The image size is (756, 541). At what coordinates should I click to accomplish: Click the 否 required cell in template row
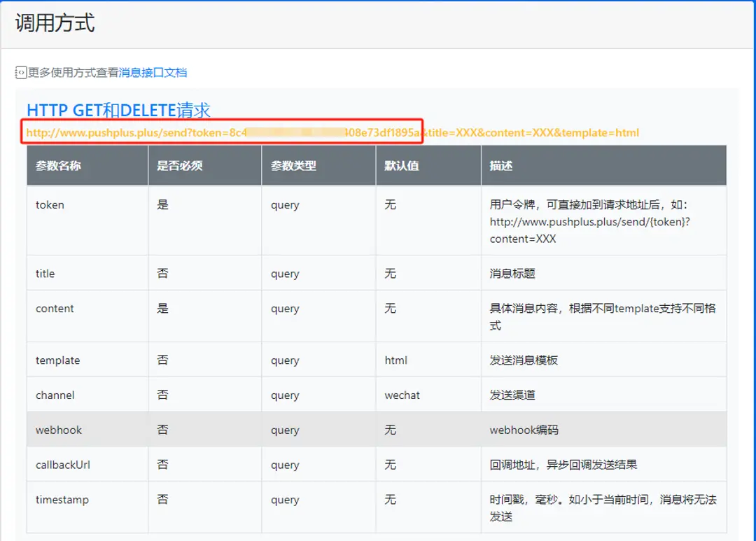[205, 360]
